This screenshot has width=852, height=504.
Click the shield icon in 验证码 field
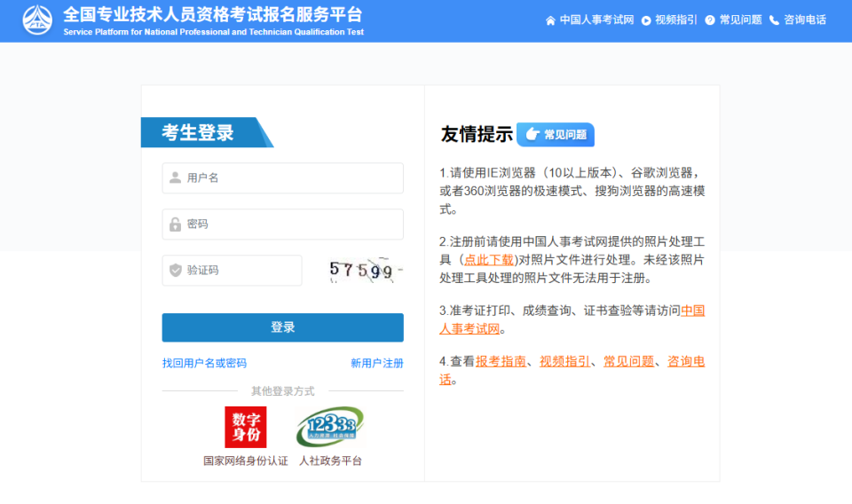coord(175,270)
